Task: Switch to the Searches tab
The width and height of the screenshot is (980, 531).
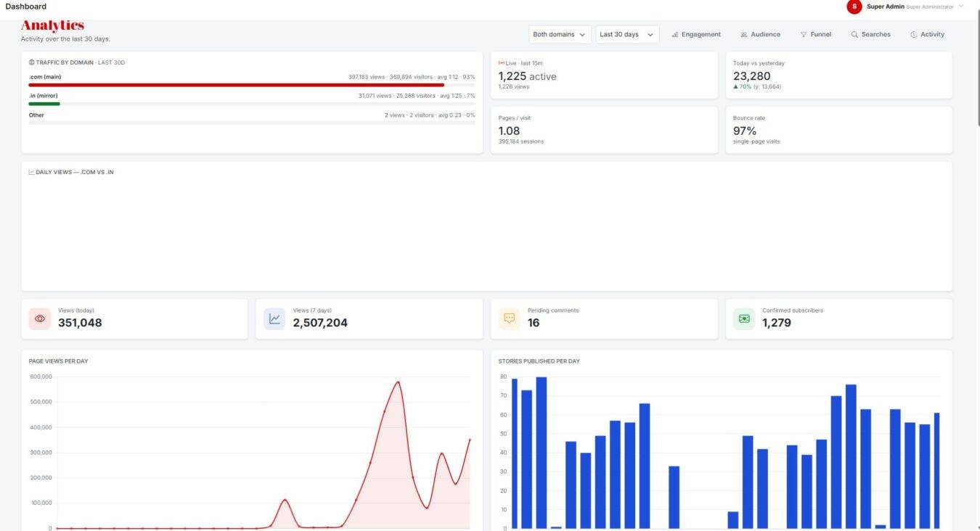Action: pyautogui.click(x=870, y=34)
